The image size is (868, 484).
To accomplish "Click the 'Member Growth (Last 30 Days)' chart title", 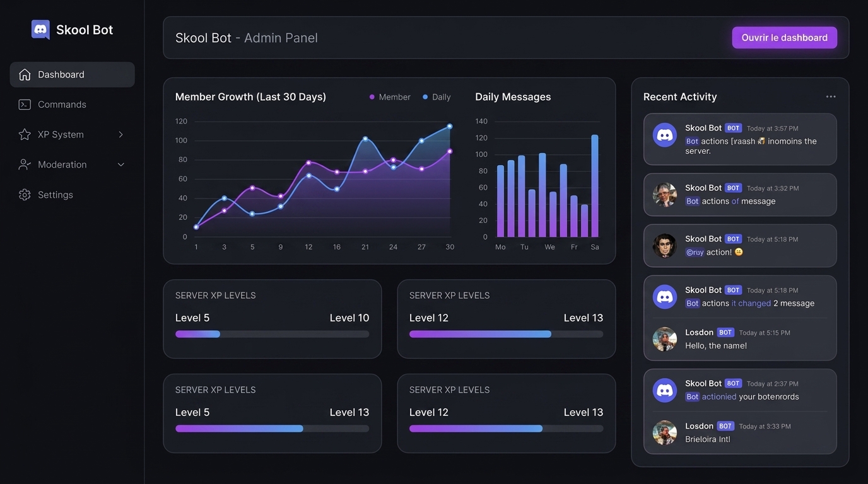I will point(251,96).
